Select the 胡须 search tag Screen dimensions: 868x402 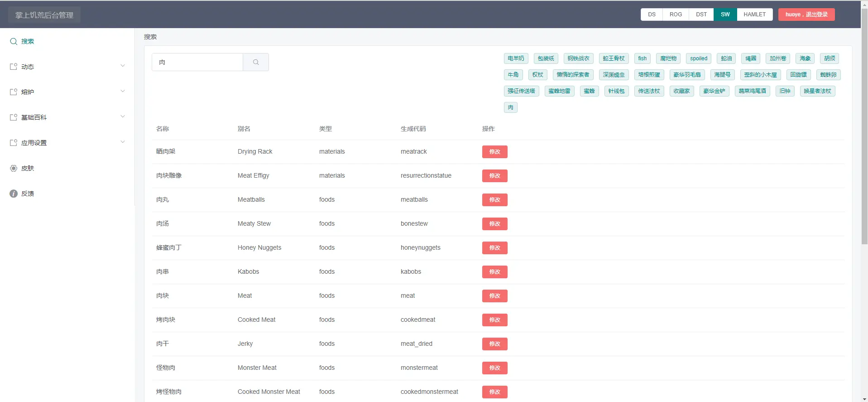pyautogui.click(x=830, y=58)
